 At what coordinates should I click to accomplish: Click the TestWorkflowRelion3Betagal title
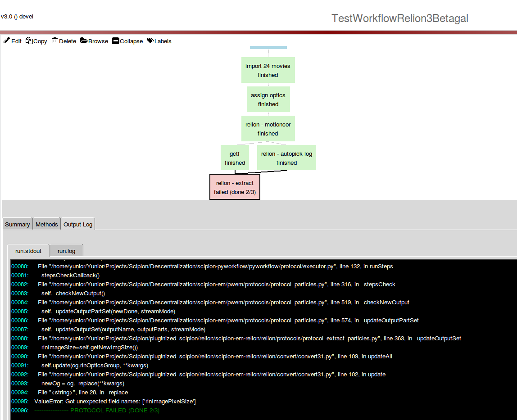(399, 18)
